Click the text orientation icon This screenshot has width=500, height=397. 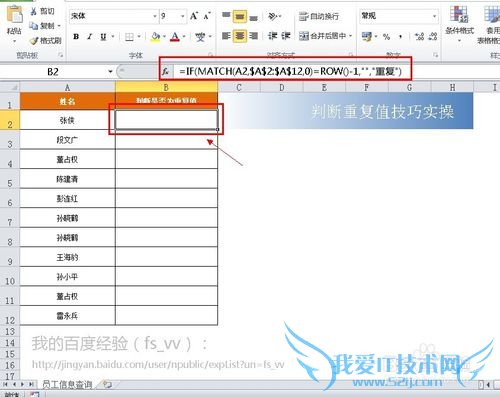pos(273,16)
